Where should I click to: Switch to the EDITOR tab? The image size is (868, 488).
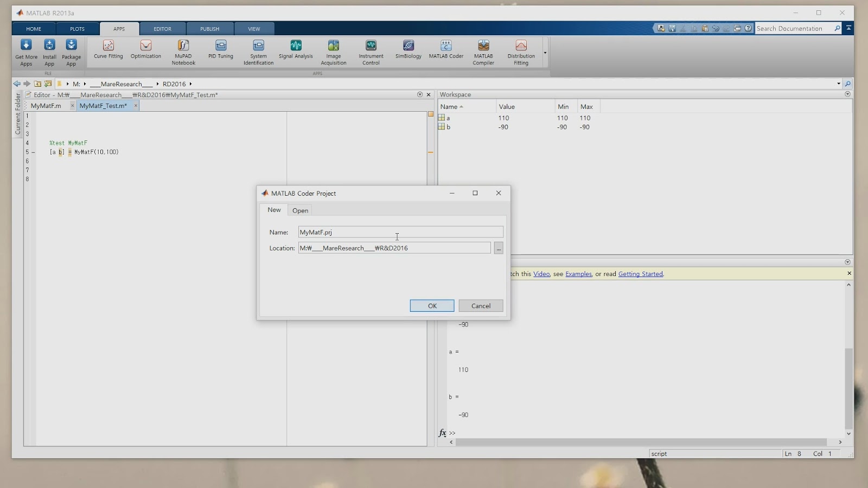[162, 29]
